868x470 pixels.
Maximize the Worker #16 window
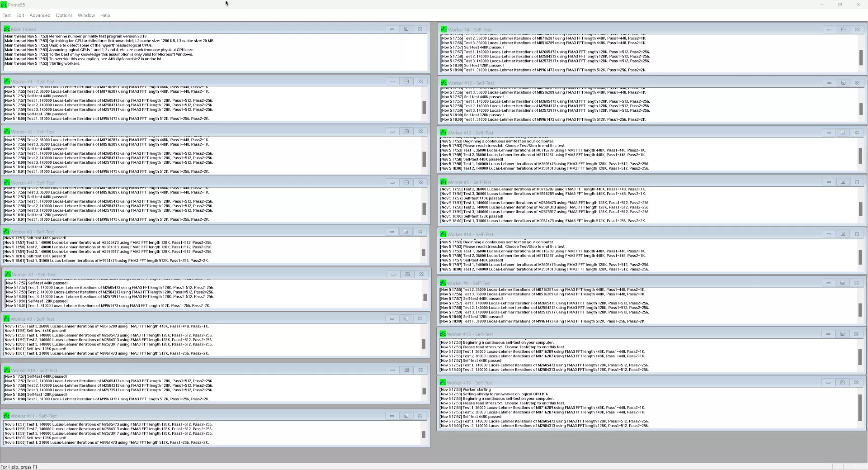click(842, 382)
